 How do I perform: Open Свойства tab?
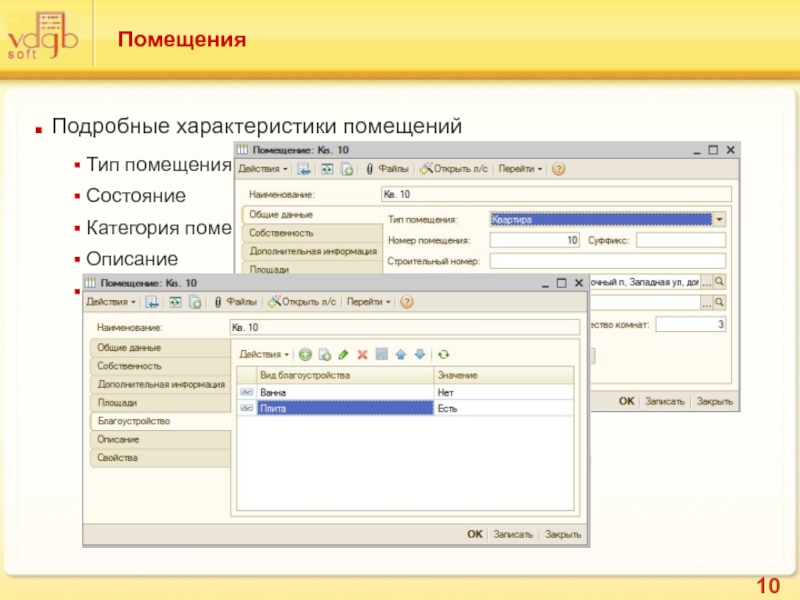coord(160,458)
